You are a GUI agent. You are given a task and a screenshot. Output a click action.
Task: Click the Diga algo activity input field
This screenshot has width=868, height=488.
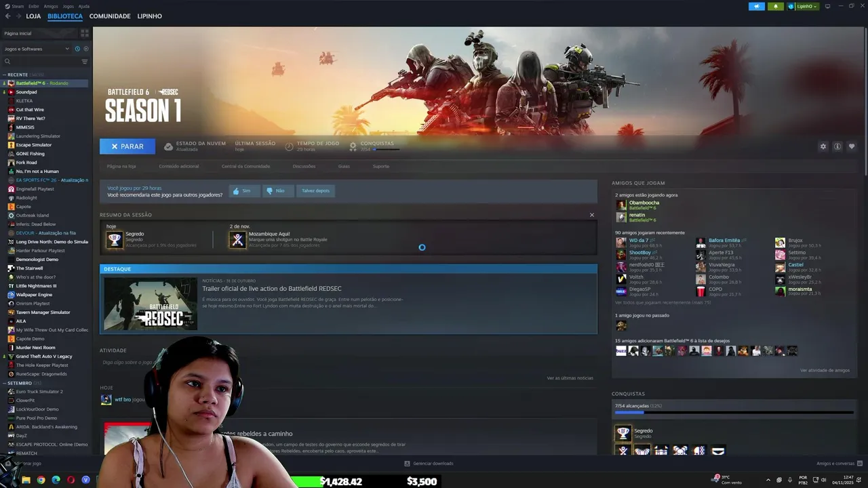(129, 363)
